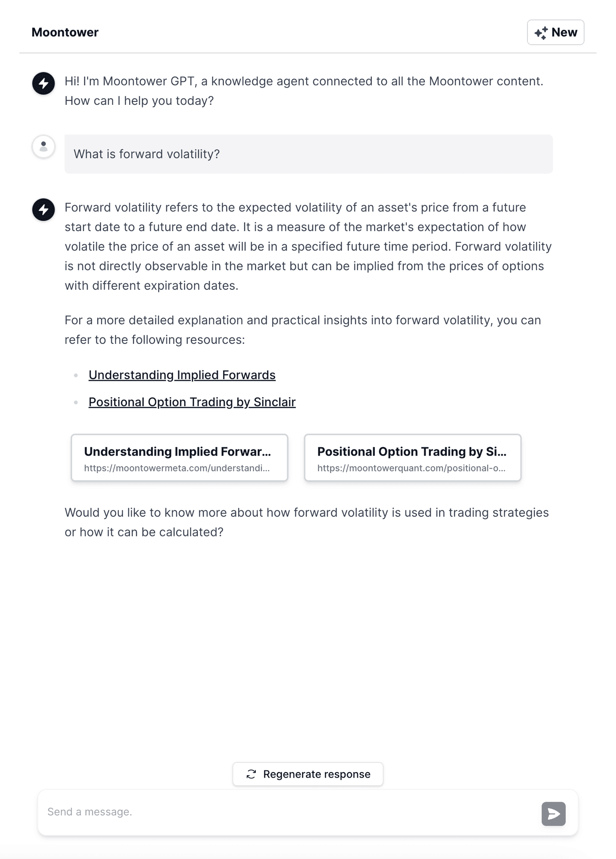Open the Understanding Implied Forwards preview card
The image size is (616, 859).
[x=179, y=457]
